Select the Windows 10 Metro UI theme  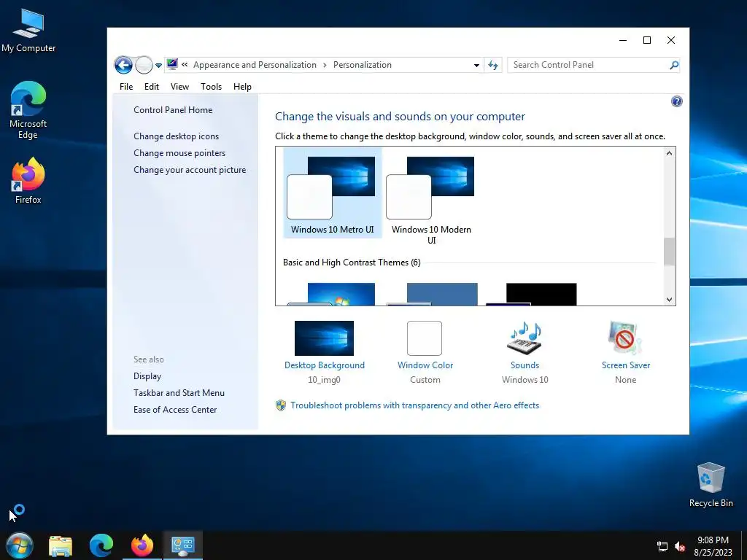(333, 192)
